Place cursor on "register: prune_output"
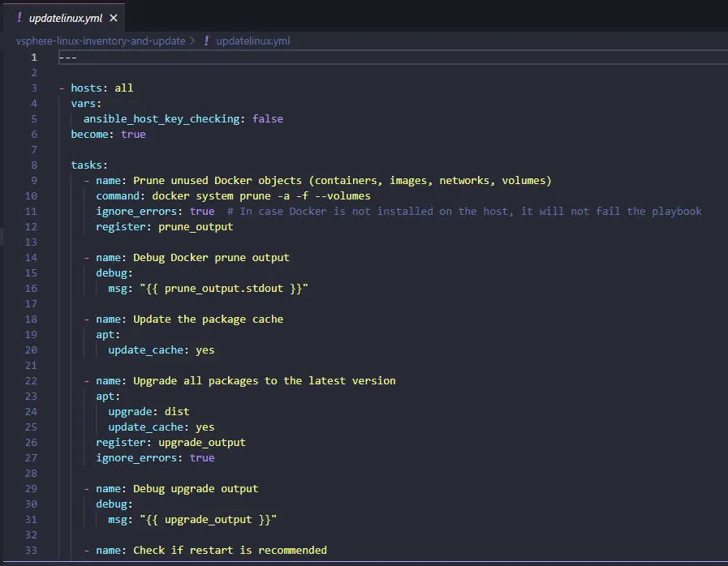The width and height of the screenshot is (728, 566). (x=164, y=227)
